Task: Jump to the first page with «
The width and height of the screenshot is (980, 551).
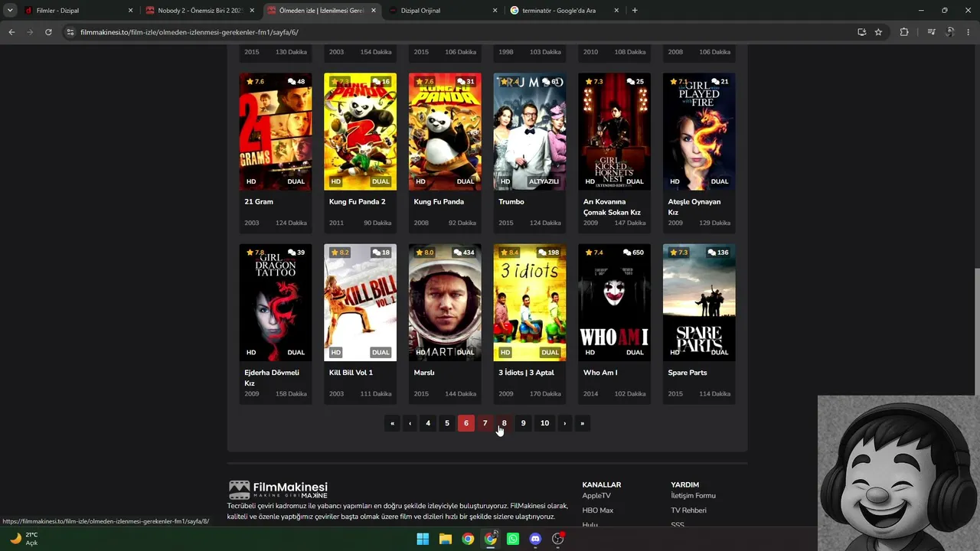Action: [392, 423]
